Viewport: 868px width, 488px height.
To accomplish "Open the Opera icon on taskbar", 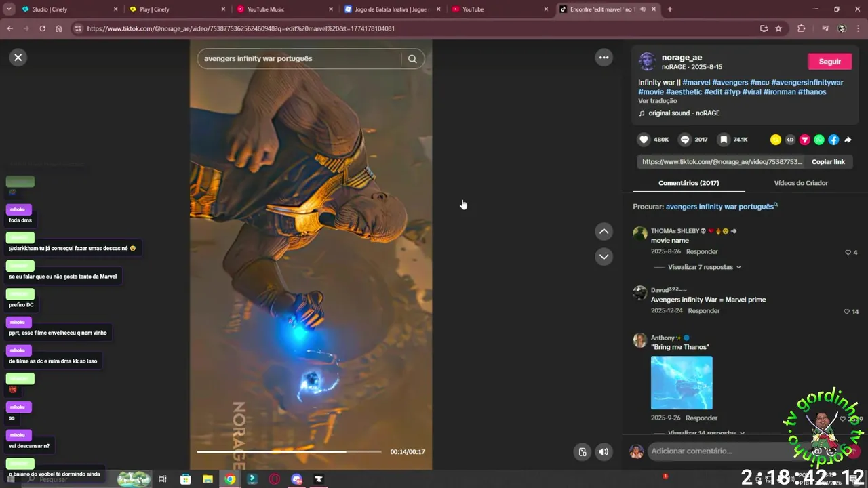I will [x=275, y=479].
